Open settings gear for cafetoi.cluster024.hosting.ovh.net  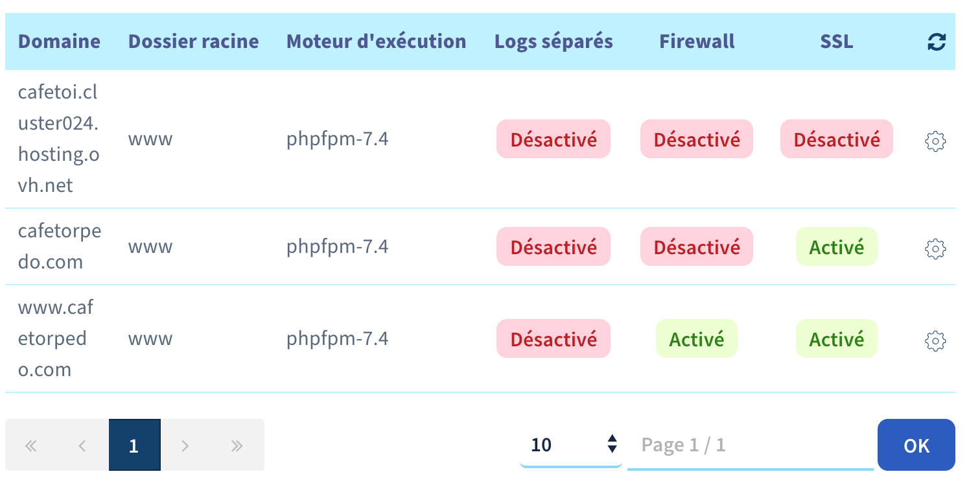pos(935,141)
